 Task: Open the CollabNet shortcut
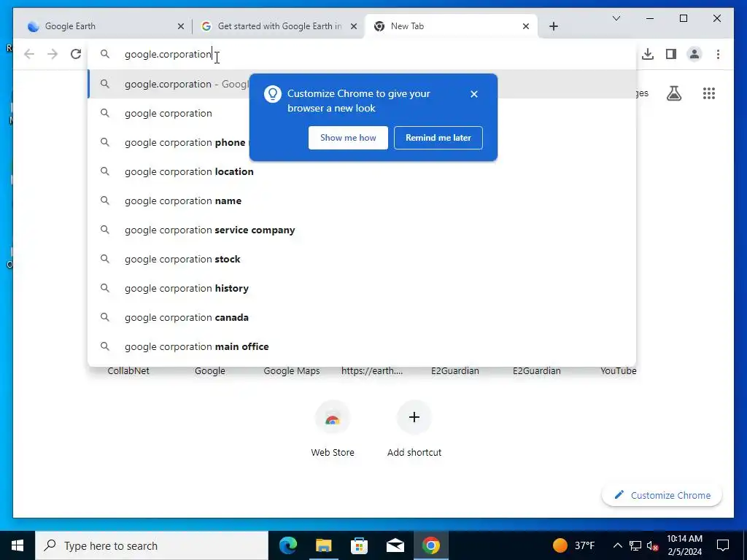tap(128, 370)
